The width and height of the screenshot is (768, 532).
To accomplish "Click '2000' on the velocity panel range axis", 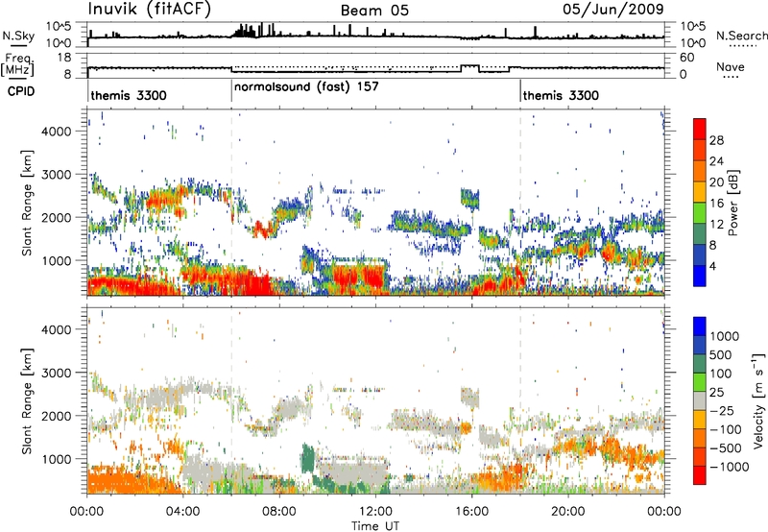I will tap(57, 416).
